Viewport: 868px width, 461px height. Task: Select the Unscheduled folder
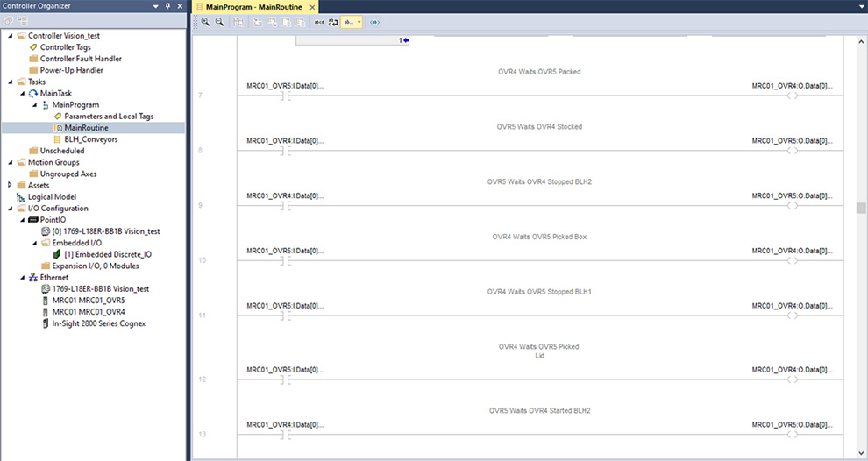click(x=62, y=151)
